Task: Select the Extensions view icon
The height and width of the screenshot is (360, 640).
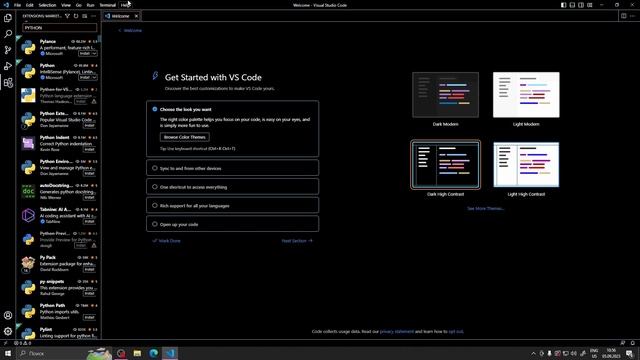Action: 8,83
